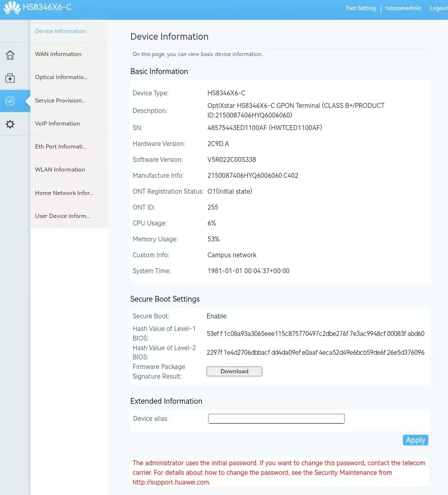Open WLAN Information page
This screenshot has height=495, width=448.
60,169
